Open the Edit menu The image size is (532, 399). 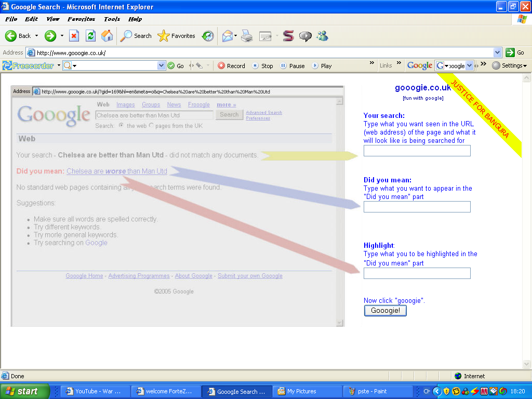(31, 19)
